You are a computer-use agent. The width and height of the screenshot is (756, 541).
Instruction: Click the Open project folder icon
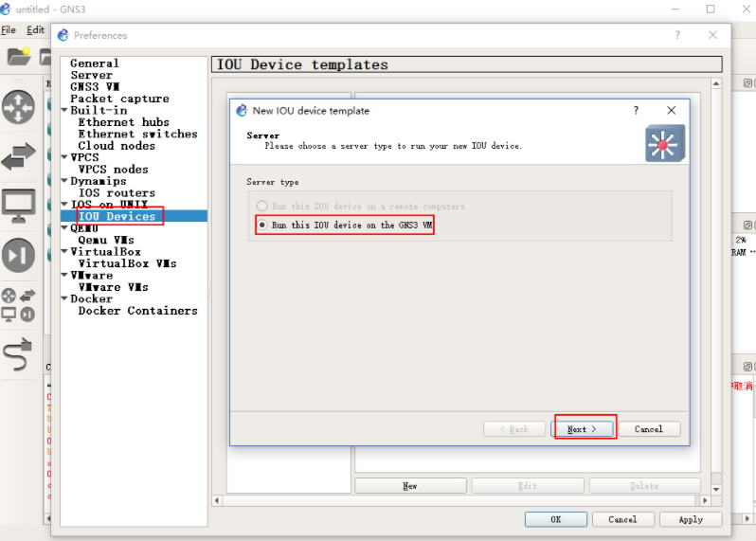coord(19,57)
